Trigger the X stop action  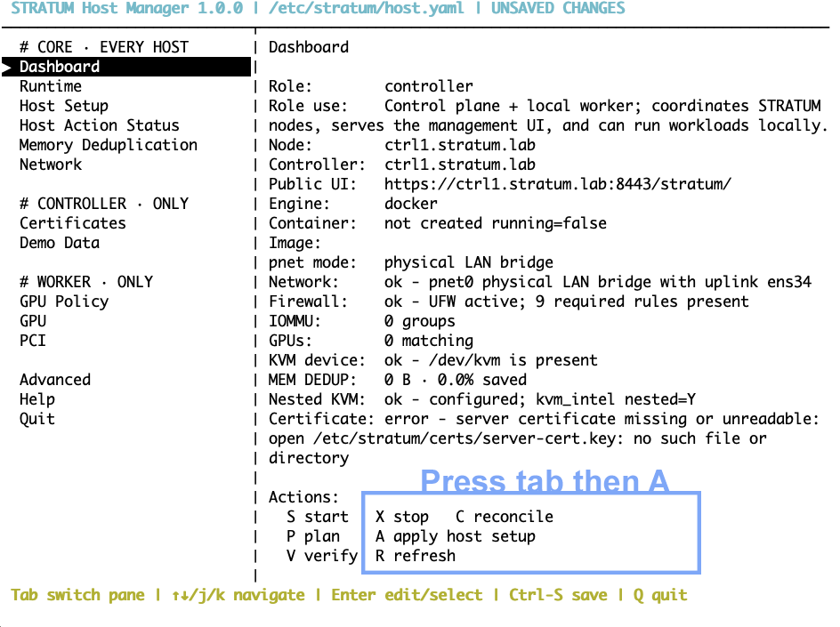pos(402,517)
